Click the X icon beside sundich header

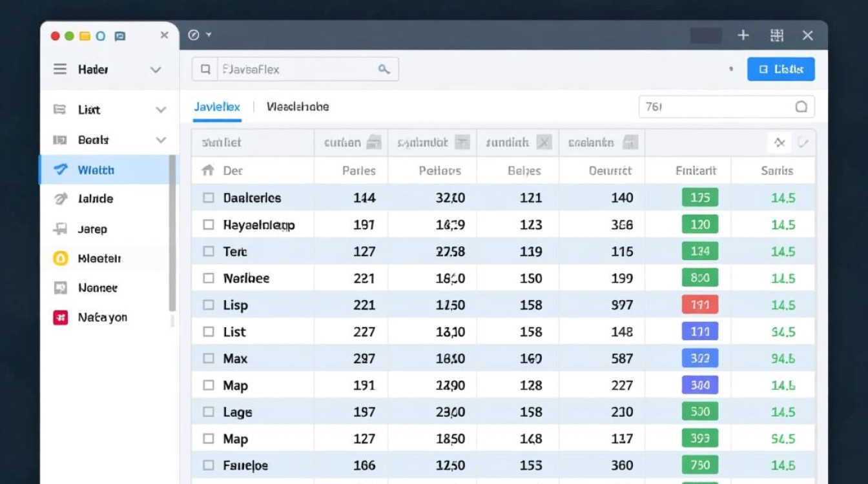point(544,143)
